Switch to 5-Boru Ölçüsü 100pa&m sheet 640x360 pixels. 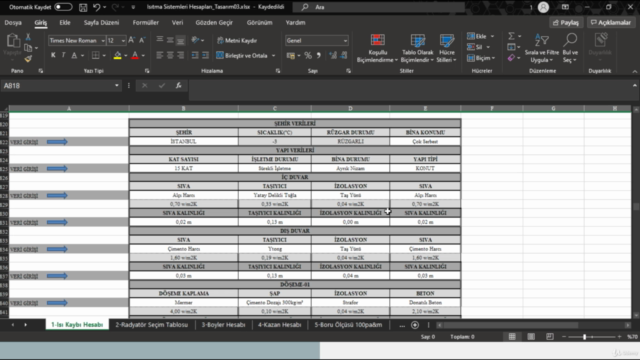pos(348,324)
